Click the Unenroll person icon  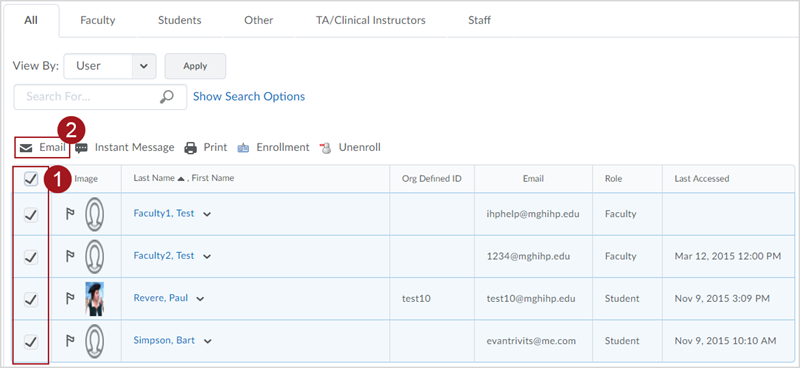click(326, 148)
